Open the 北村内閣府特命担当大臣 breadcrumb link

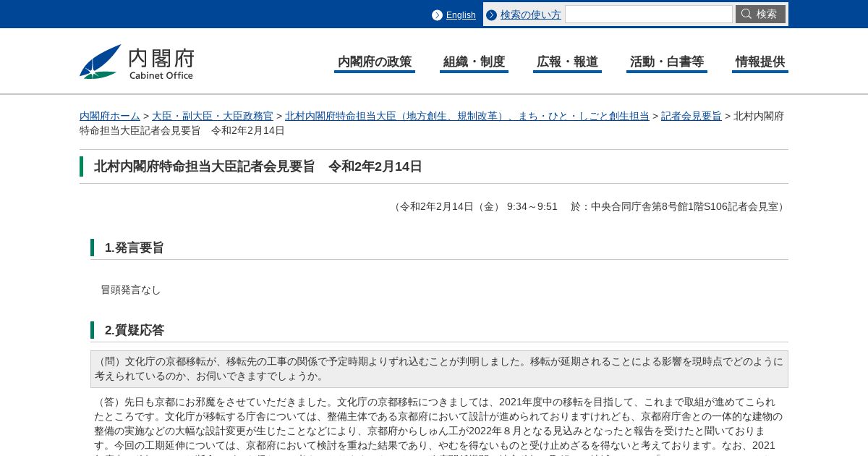[x=467, y=116]
